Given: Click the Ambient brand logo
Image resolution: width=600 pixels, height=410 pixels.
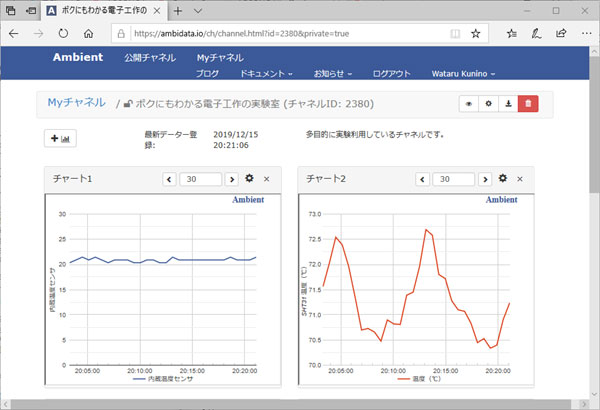Looking at the screenshot, I should 78,57.
